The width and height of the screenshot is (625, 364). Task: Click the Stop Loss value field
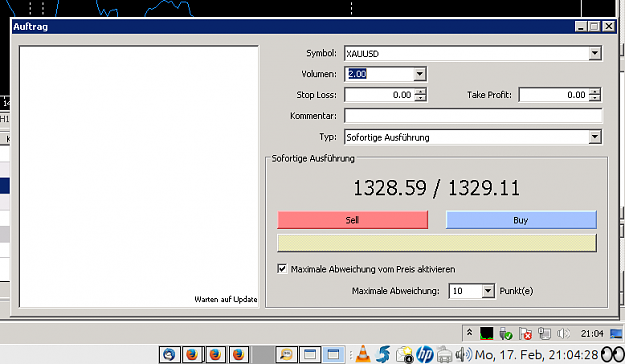coord(380,95)
